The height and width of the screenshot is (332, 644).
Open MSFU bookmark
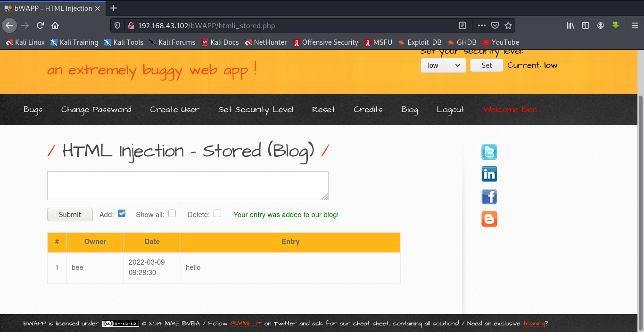pos(378,42)
